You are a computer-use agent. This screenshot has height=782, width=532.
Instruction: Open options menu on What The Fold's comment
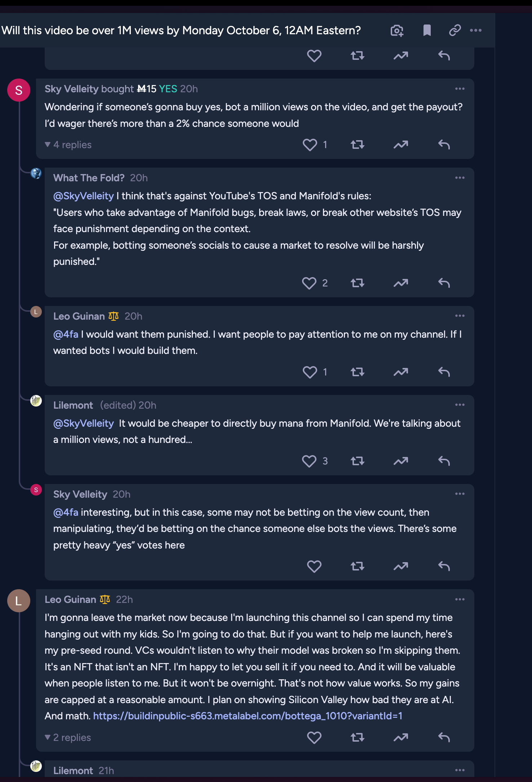pyautogui.click(x=460, y=178)
